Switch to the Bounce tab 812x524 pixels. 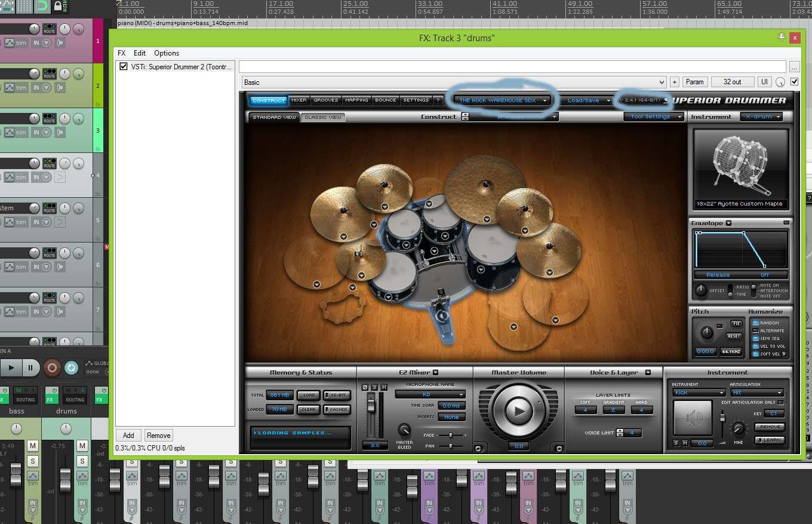pos(386,100)
